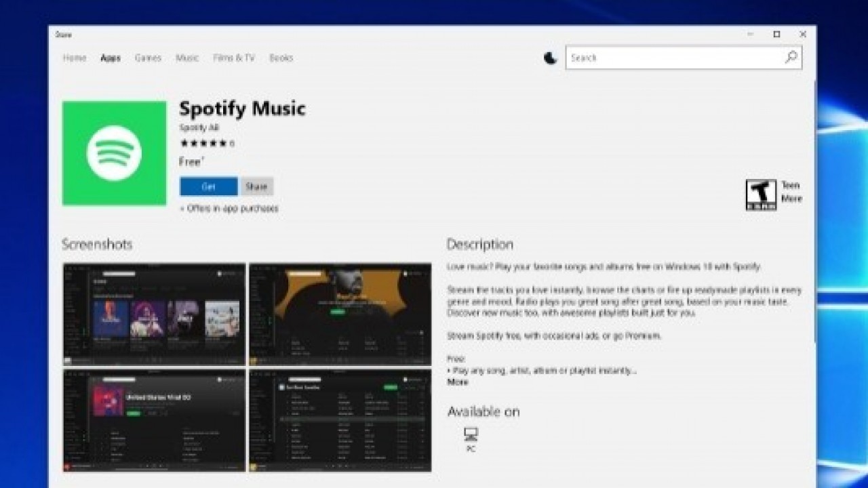Select the Apps tab
The width and height of the screenshot is (868, 488).
click(x=111, y=58)
